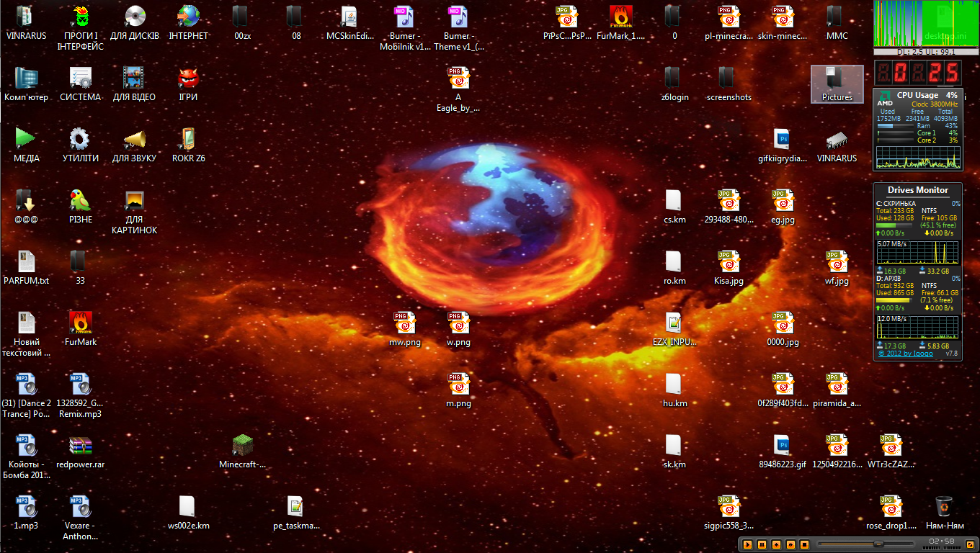Select the 08 folder icon
This screenshot has height=553, width=980.
(296, 23)
